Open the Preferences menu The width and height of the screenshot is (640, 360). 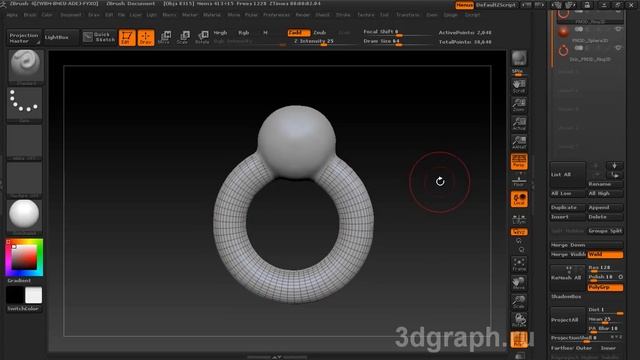(276, 15)
